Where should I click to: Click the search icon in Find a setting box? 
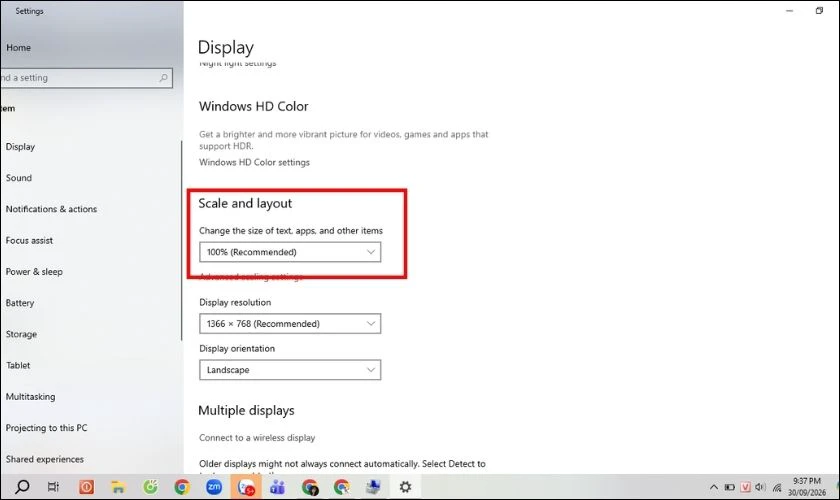[x=163, y=78]
